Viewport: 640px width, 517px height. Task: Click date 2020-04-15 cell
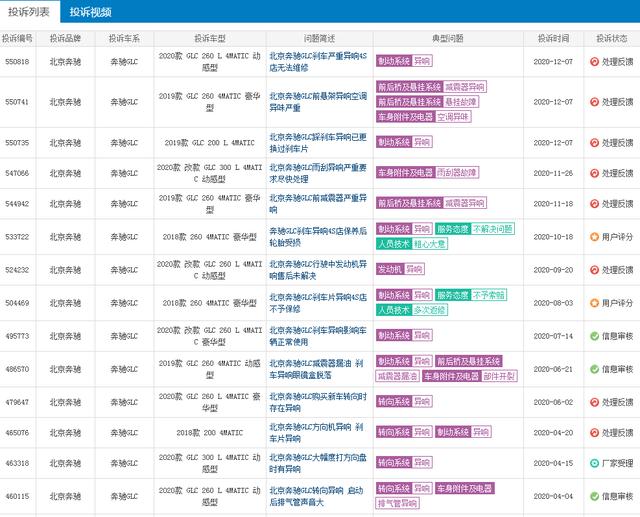tap(553, 463)
